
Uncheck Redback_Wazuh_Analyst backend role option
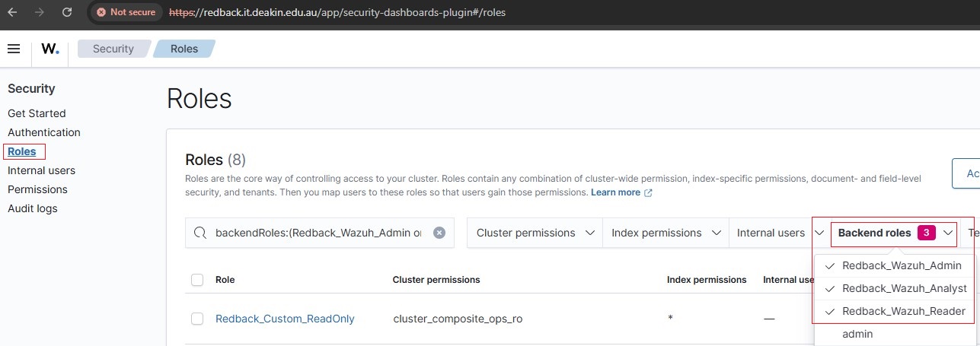(894, 288)
